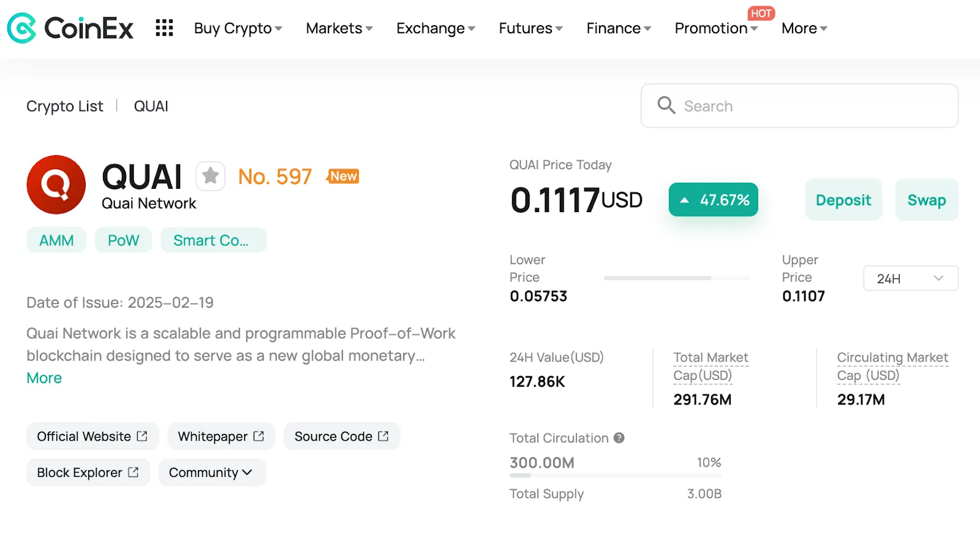Select the PoW tag
The image size is (980, 537).
pos(123,240)
